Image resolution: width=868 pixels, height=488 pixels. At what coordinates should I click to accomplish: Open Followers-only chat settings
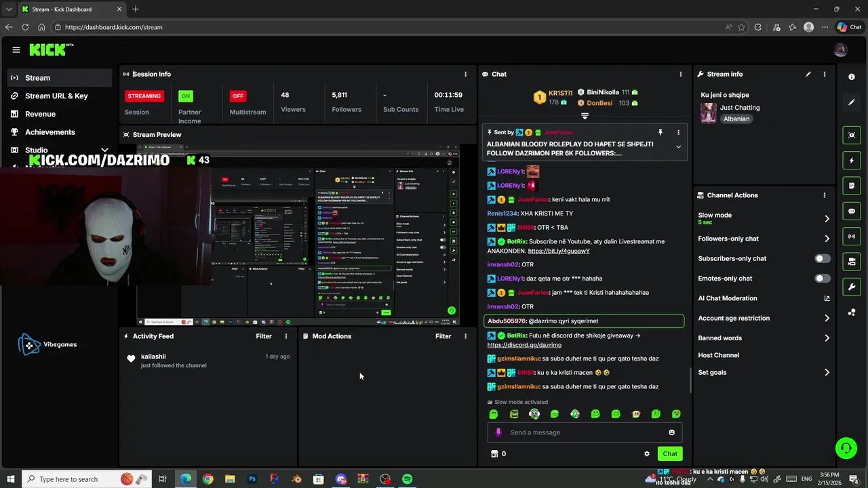764,239
